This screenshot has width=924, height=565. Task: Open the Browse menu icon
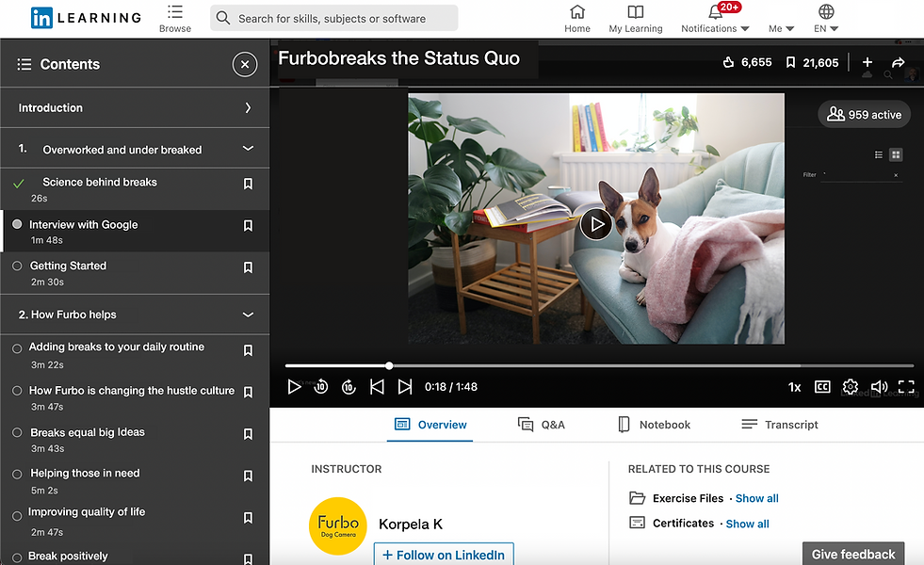175,12
